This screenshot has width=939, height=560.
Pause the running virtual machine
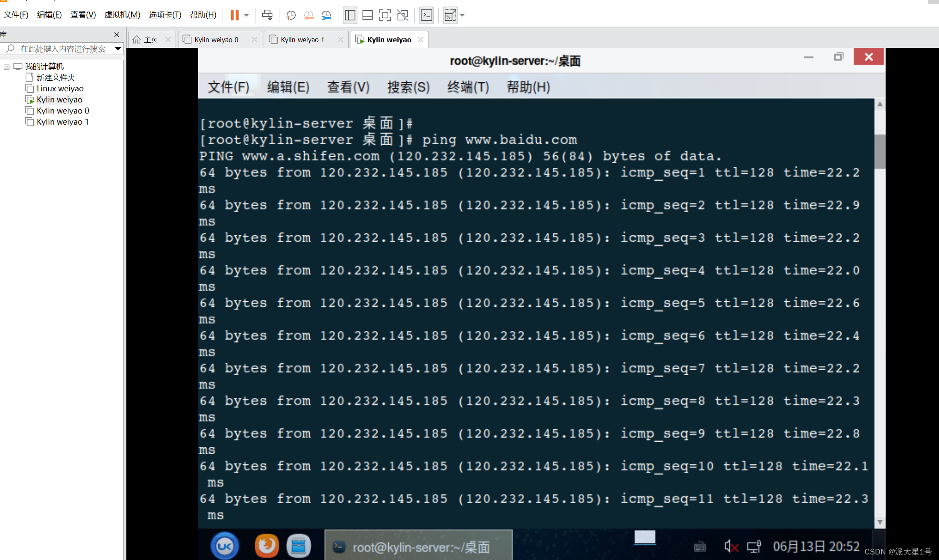[x=234, y=15]
